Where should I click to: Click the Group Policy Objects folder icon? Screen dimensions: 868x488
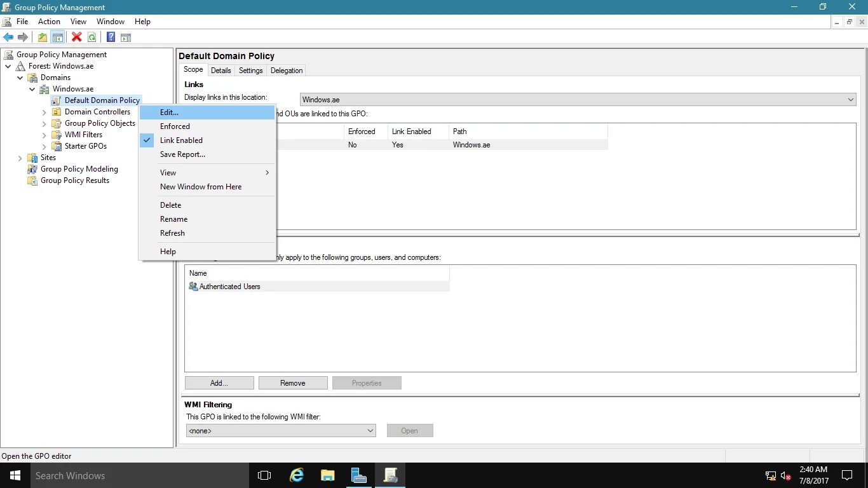[57, 123]
